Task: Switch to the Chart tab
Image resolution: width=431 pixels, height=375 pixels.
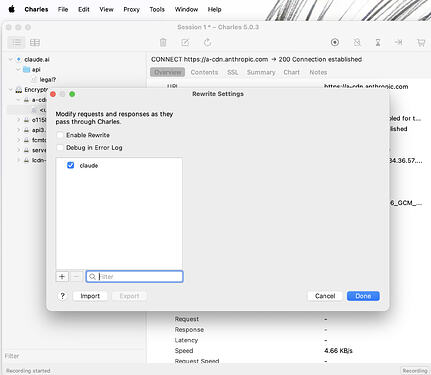Action: click(x=292, y=72)
